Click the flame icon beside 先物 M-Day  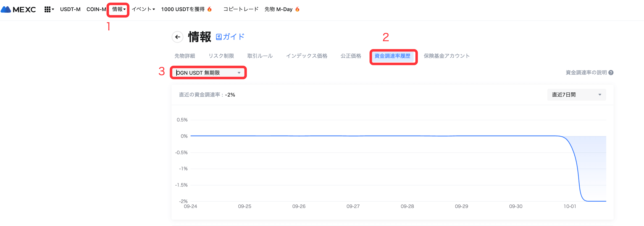click(x=297, y=9)
